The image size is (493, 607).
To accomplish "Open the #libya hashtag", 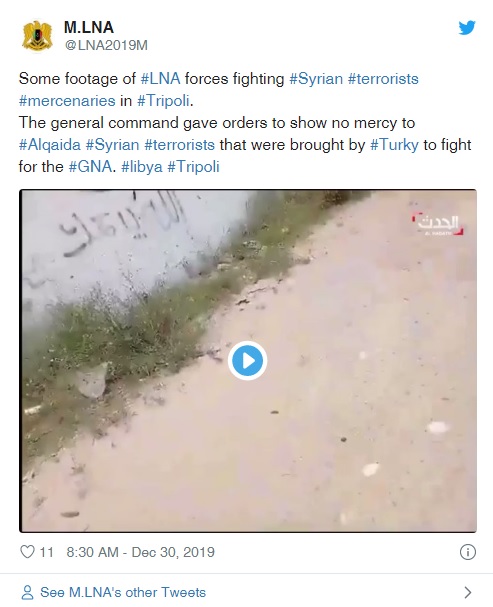I will 142,167.
